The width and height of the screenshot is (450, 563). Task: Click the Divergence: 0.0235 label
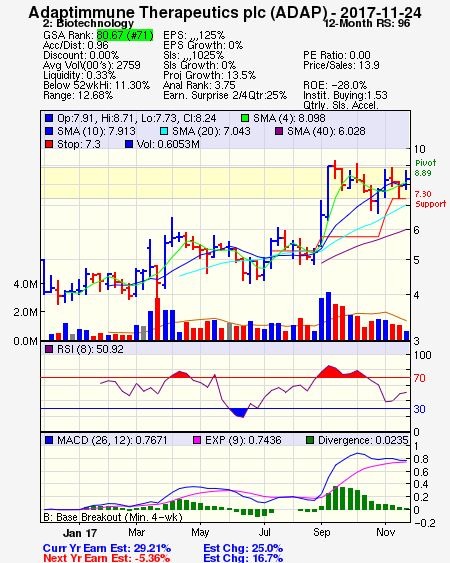point(363,440)
